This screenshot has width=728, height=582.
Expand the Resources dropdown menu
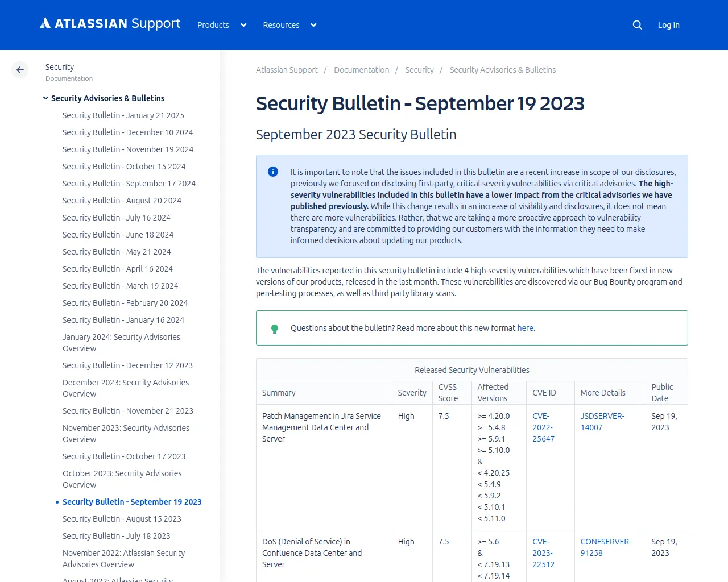click(x=289, y=25)
